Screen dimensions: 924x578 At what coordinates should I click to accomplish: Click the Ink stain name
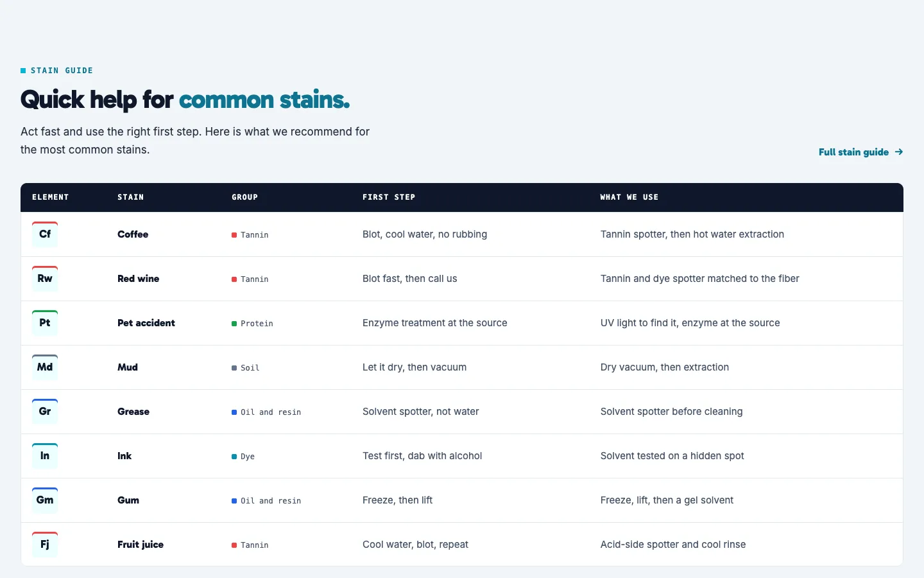(x=124, y=456)
